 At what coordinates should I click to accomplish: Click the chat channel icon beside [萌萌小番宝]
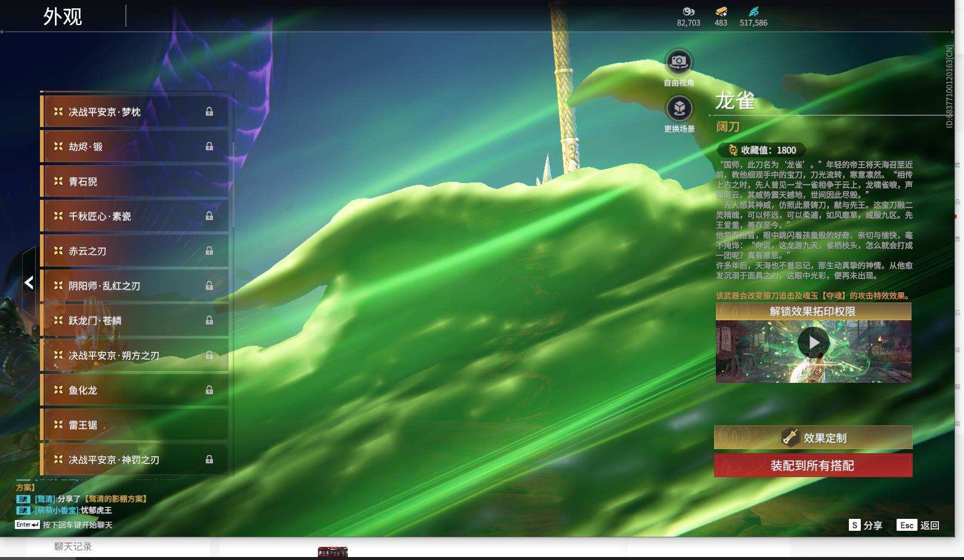[23, 511]
